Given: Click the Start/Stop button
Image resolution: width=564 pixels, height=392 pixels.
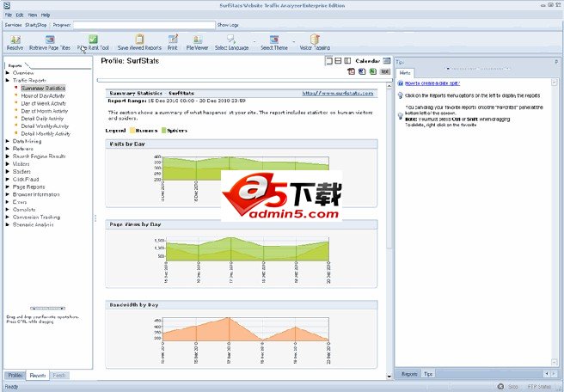Looking at the screenshot, I should point(36,25).
